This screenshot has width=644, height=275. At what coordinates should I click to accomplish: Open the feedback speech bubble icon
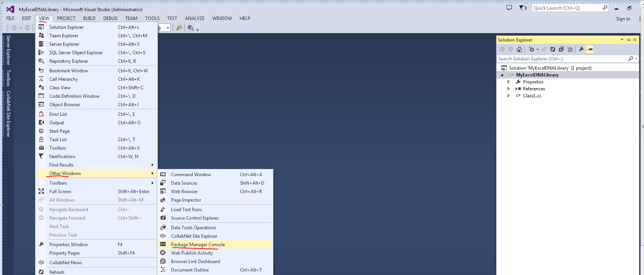pyautogui.click(x=509, y=8)
